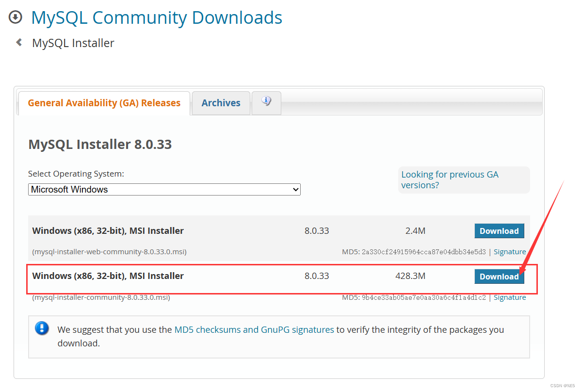Click the Select Operating System label
This screenshot has height=392, width=582.
(x=76, y=174)
